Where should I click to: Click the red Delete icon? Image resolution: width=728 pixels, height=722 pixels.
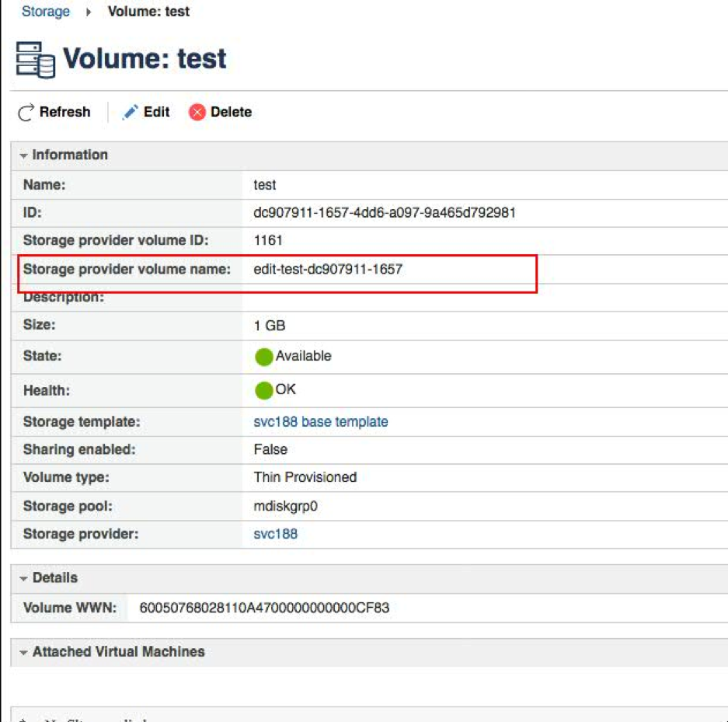coord(197,112)
